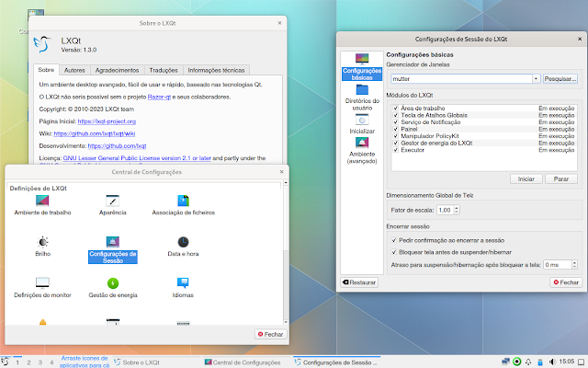The image size is (588, 368).
Task: Click suspend delay field showing 0 ms
Action: coord(557,265)
